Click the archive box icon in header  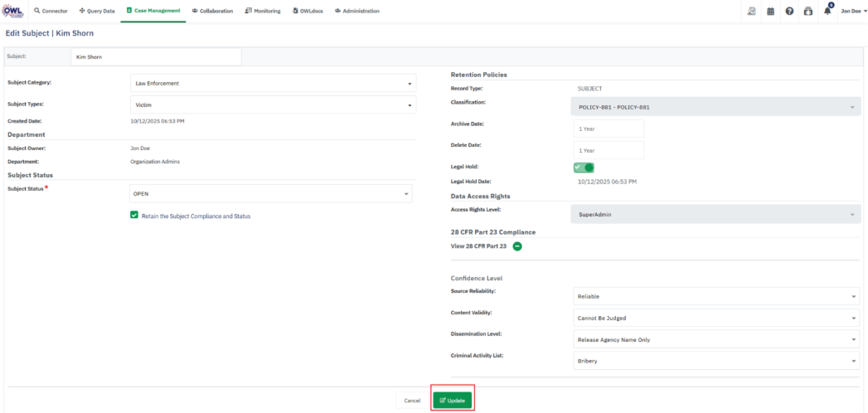808,11
